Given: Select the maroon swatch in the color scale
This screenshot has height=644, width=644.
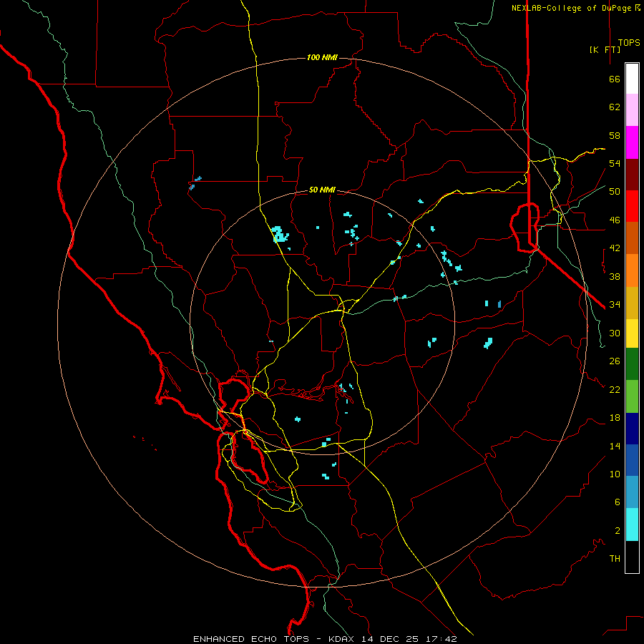Looking at the screenshot, I should point(632,175).
